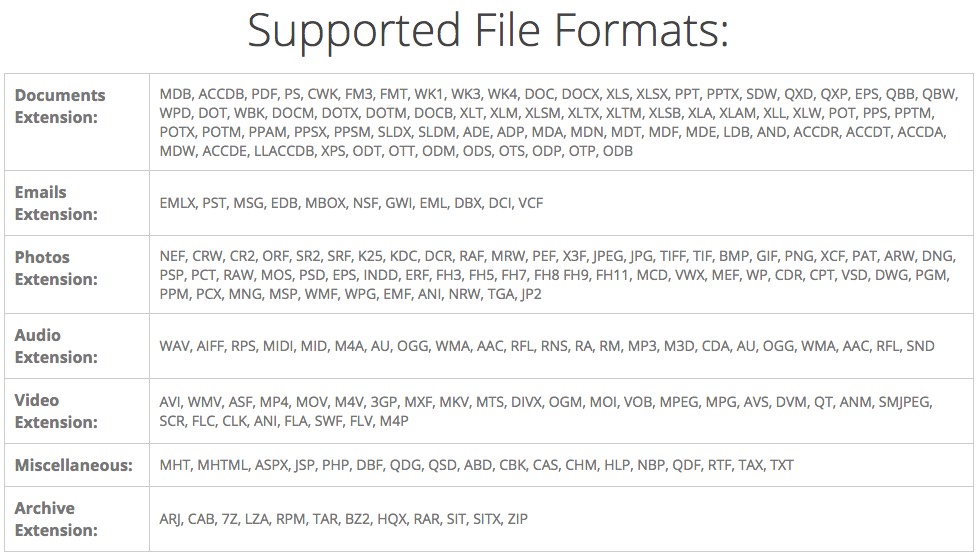
Task: Click the ZIP archive extension text
Action: point(518,519)
